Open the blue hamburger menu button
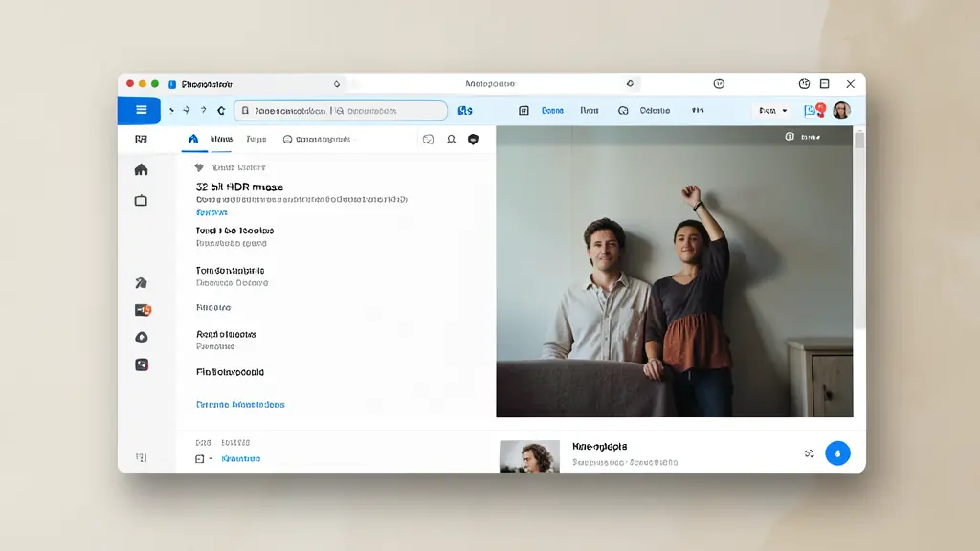 point(140,111)
